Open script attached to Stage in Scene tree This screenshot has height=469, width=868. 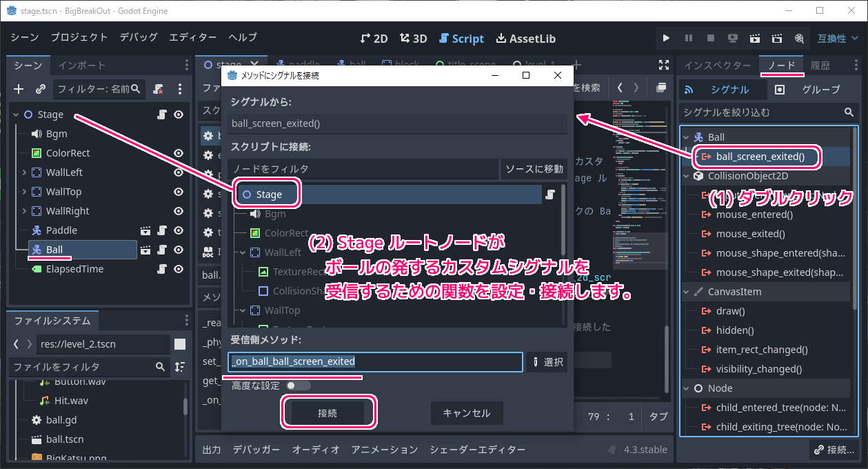(162, 114)
